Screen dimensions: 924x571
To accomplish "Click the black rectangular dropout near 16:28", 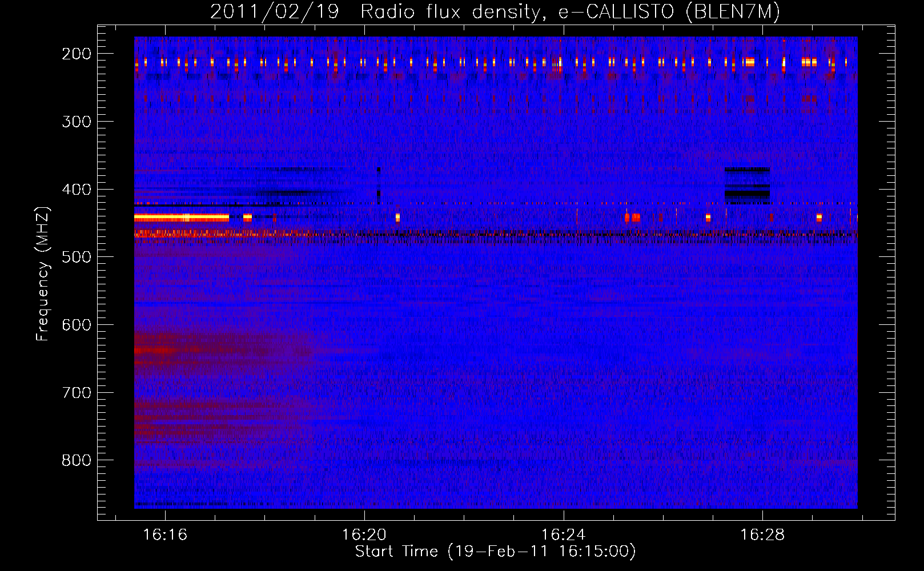I will 747,186.
